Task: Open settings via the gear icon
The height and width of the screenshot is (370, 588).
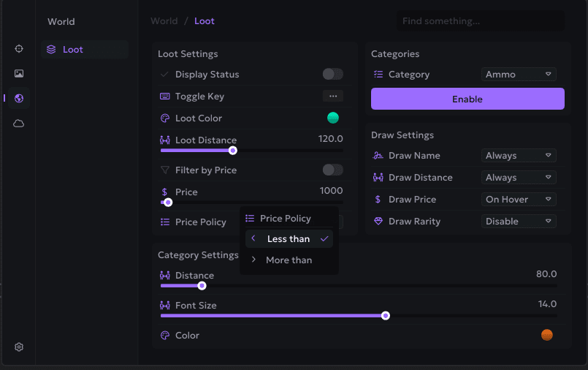Action: (x=19, y=347)
